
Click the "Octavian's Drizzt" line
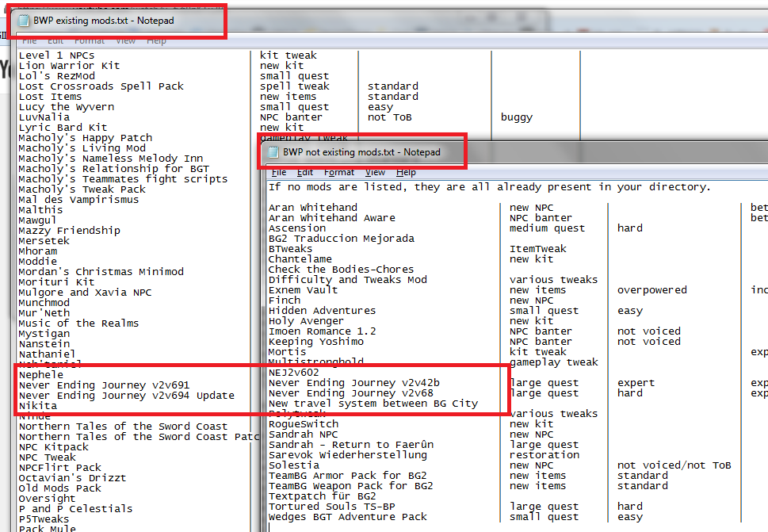pyautogui.click(x=72, y=477)
